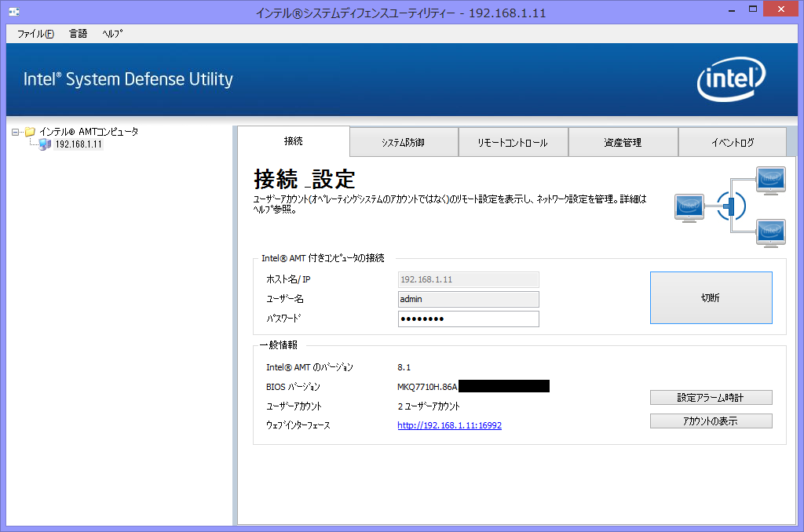
Task: Click the AMT version value 8.1
Action: [x=404, y=367]
